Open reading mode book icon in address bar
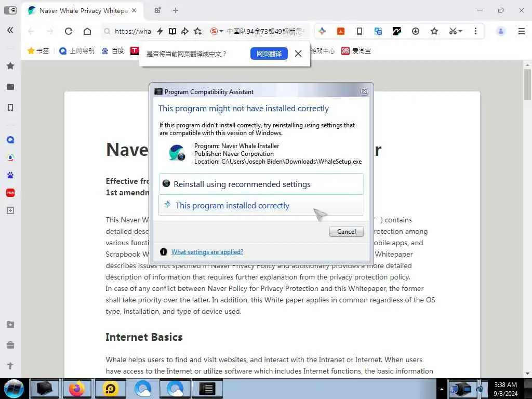 172,31
